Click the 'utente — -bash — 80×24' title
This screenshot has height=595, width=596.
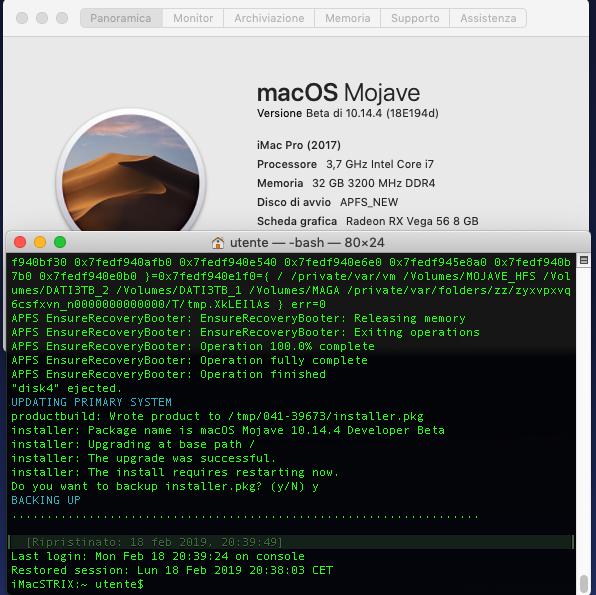point(307,243)
